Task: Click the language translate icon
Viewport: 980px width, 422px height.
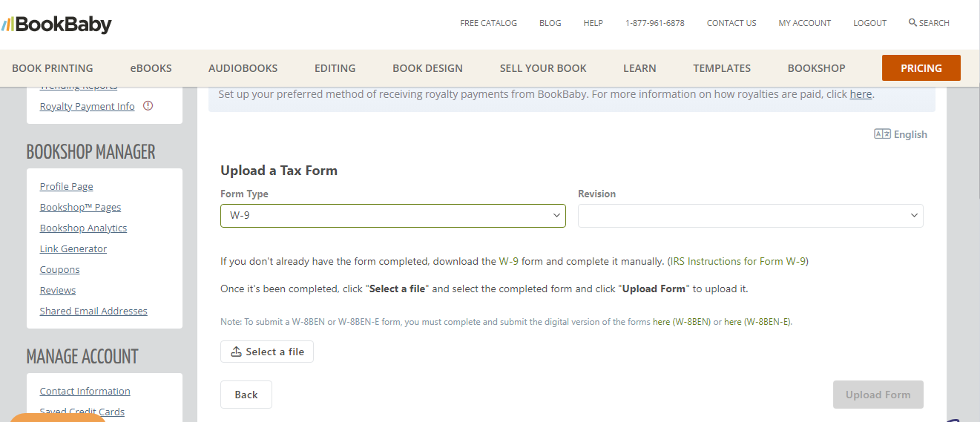Action: [882, 134]
